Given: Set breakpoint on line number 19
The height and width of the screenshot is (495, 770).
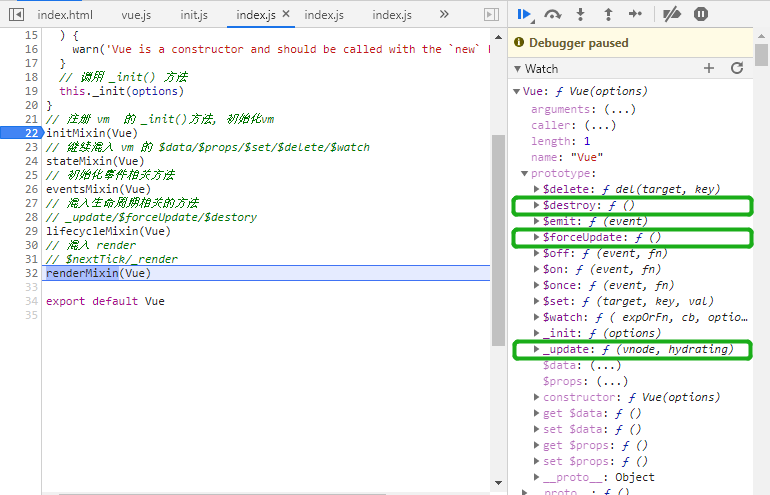Looking at the screenshot, I should (31, 91).
